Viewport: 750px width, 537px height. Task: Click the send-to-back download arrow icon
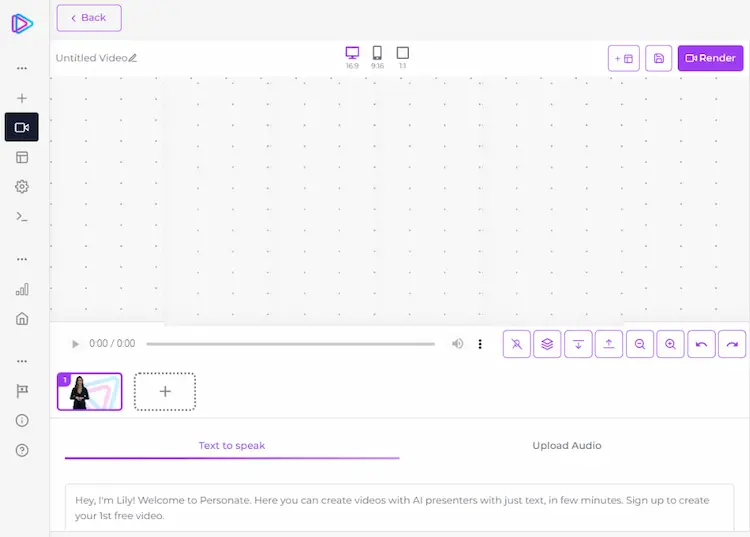pos(578,344)
